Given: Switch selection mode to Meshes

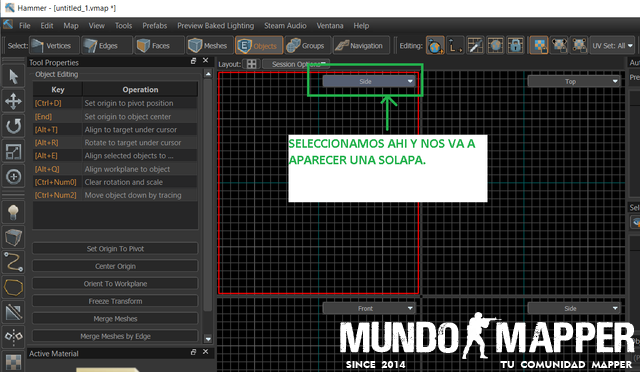Looking at the screenshot, I should [x=210, y=45].
